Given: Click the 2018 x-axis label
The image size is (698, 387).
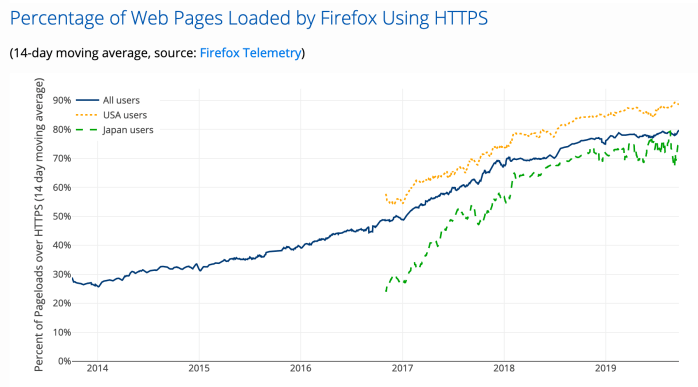Looking at the screenshot, I should [x=504, y=368].
